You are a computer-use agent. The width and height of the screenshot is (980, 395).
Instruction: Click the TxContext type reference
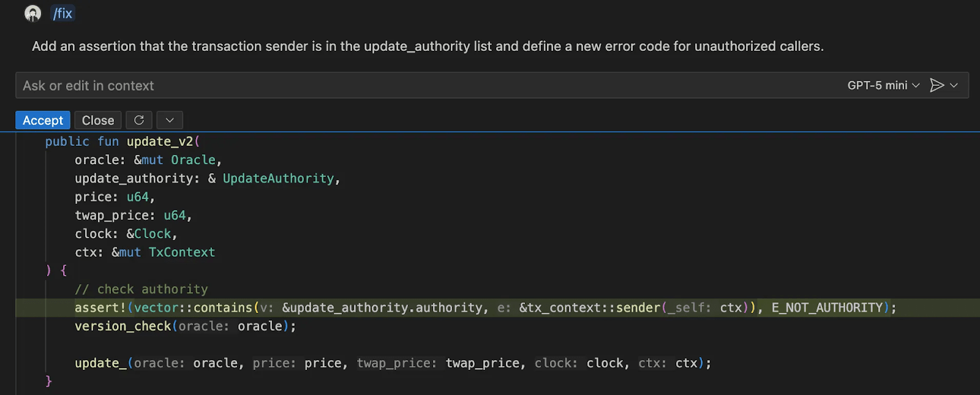point(182,252)
